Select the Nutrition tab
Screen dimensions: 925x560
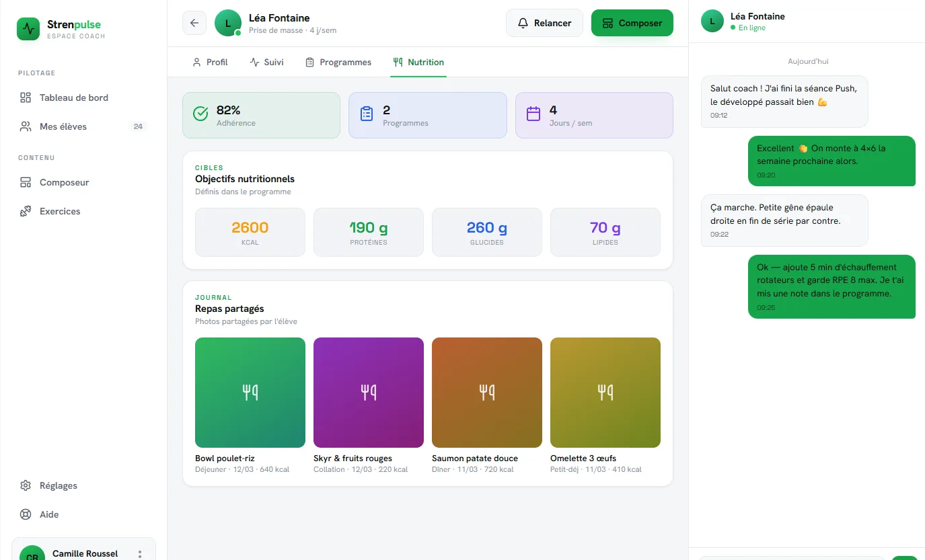pos(418,62)
